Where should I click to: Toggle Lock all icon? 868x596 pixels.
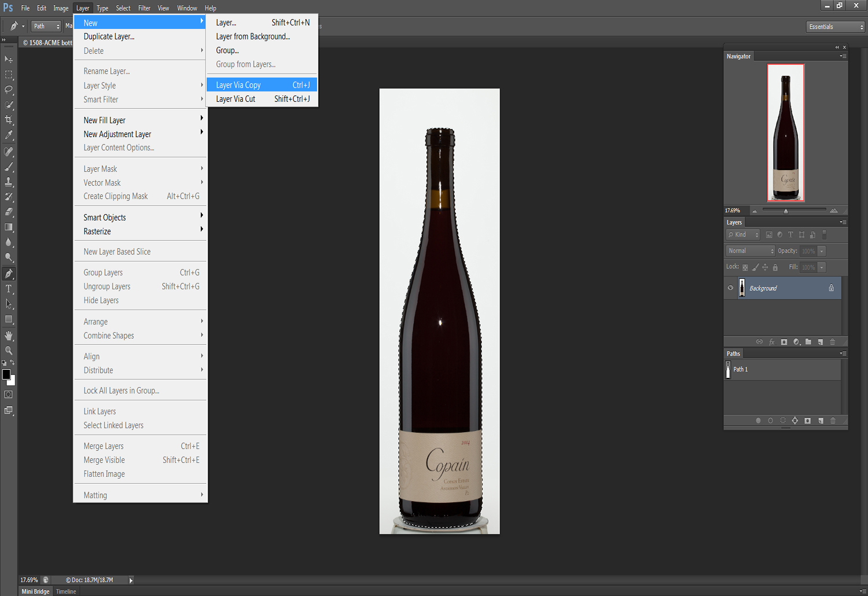(775, 267)
